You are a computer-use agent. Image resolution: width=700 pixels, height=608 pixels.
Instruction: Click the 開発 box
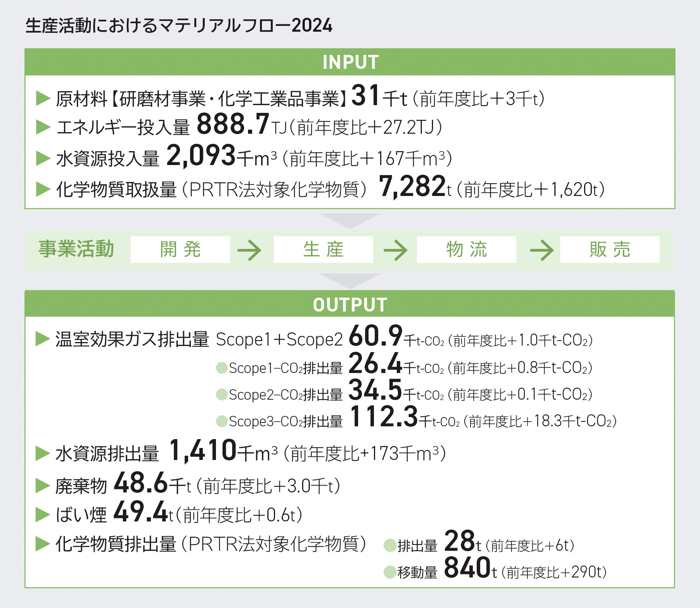point(180,250)
